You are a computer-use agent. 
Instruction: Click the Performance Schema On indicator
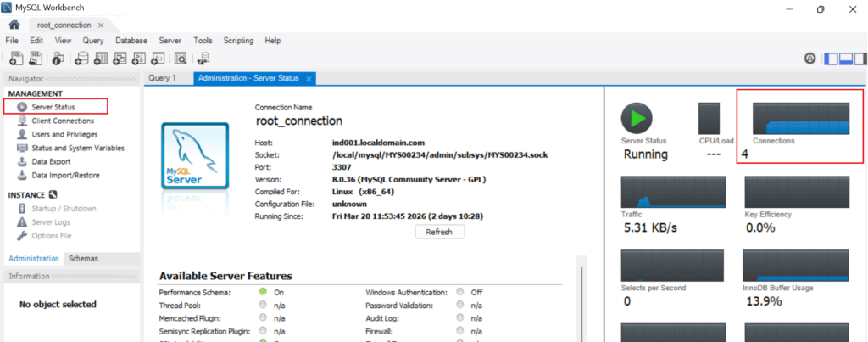263,292
